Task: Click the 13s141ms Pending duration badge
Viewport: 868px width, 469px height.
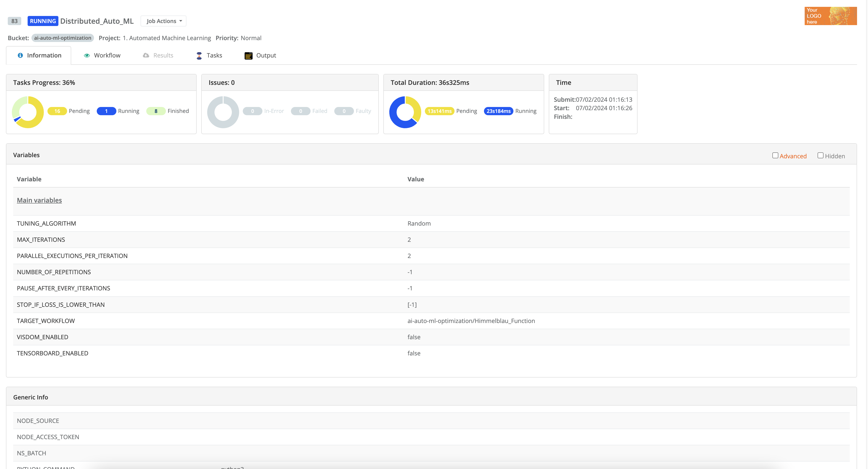Action: click(x=439, y=111)
